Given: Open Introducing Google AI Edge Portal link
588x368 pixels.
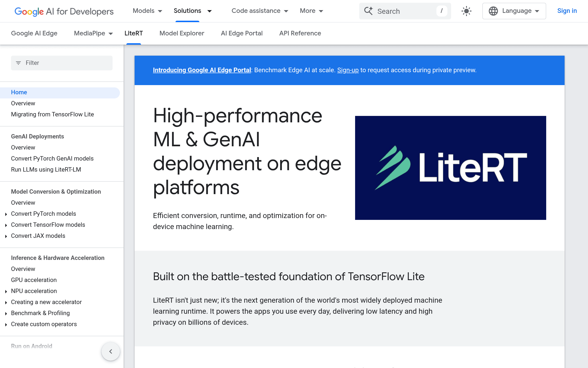Looking at the screenshot, I should pos(202,70).
